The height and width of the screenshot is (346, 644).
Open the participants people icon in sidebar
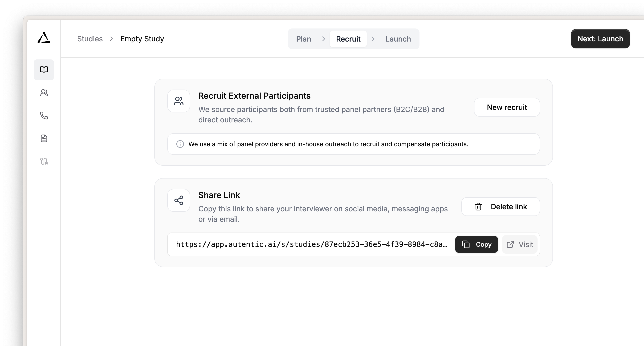coord(44,93)
